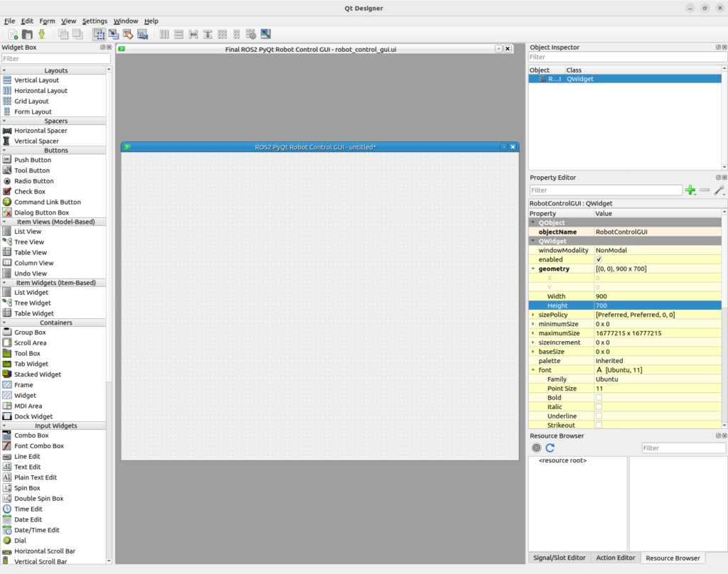
Task: Switch to Edit Buddies mode
Action: coord(128,34)
